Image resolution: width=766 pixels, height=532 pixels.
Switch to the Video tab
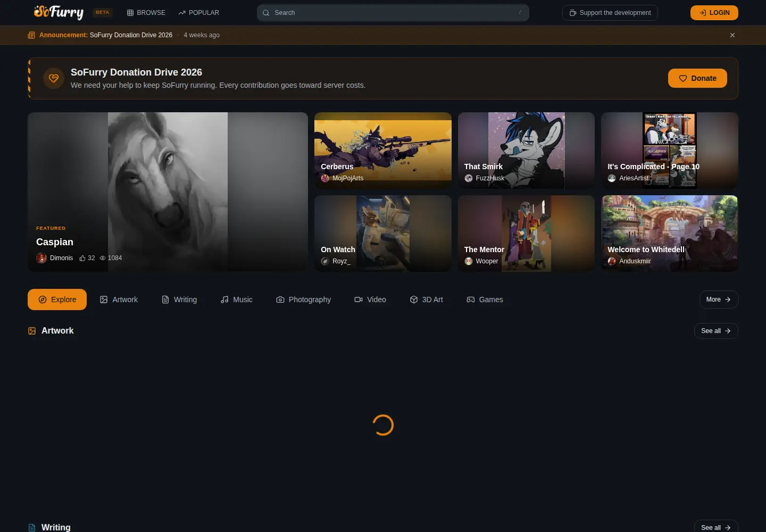point(370,300)
